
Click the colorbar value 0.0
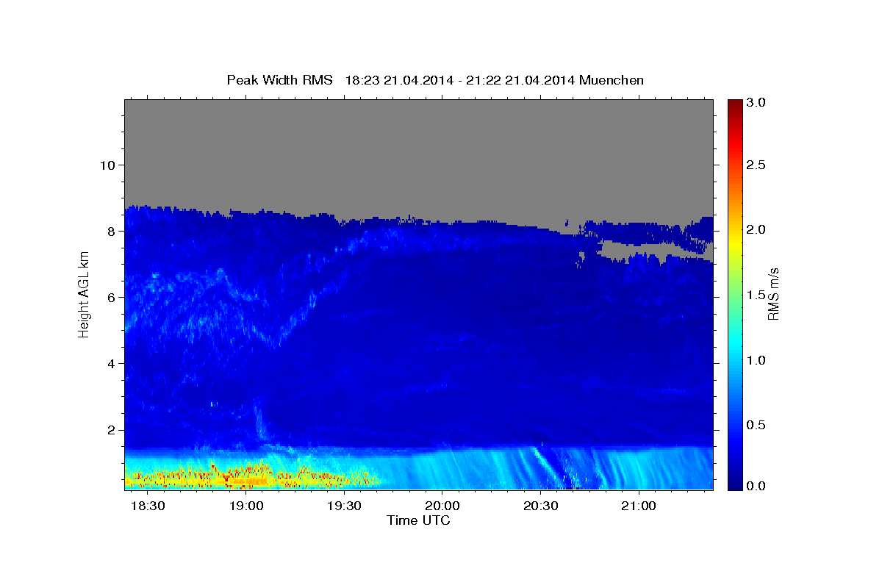756,487
